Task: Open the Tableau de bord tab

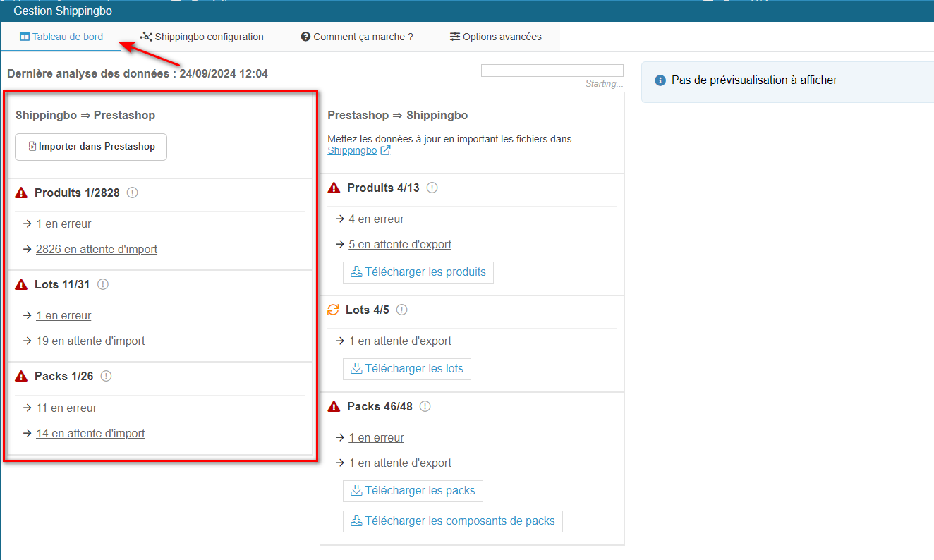Action: 61,37
